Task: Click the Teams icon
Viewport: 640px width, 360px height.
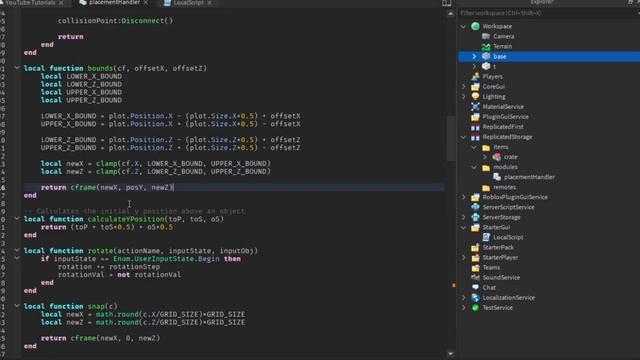Action: (475, 268)
